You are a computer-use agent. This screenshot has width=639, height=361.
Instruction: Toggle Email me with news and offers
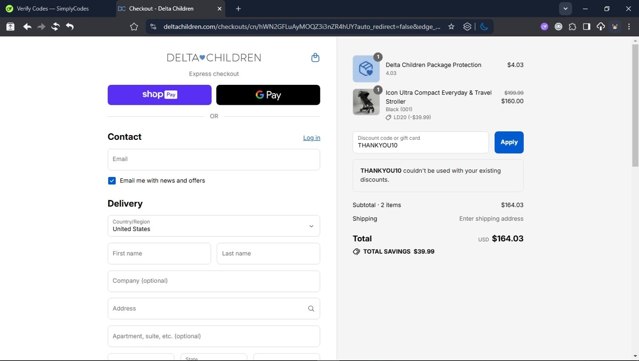click(x=112, y=180)
